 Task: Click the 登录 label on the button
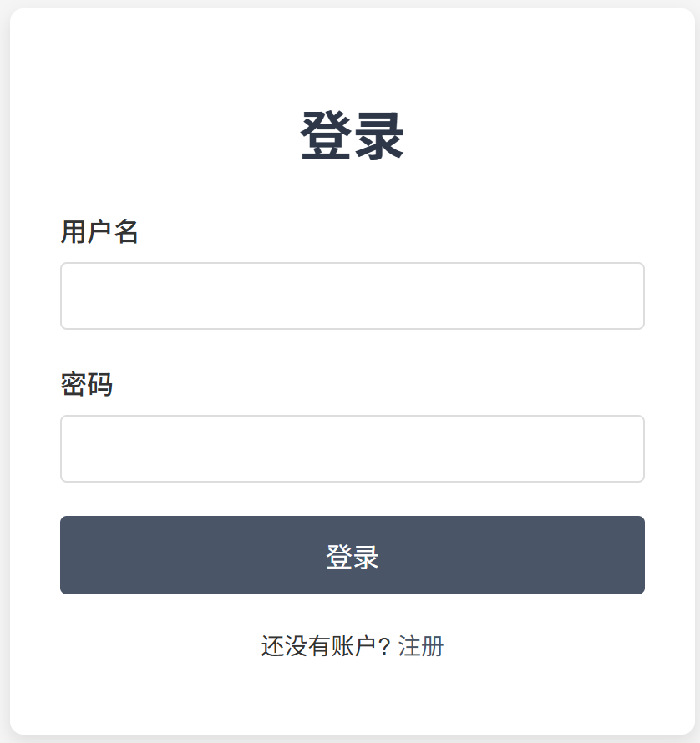(x=351, y=554)
